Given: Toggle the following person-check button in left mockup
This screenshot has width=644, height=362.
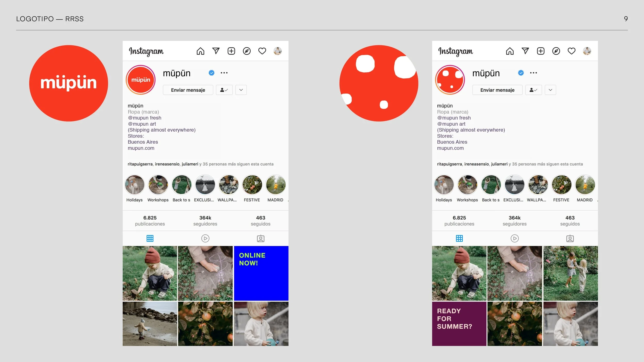Looking at the screenshot, I should coord(224,90).
